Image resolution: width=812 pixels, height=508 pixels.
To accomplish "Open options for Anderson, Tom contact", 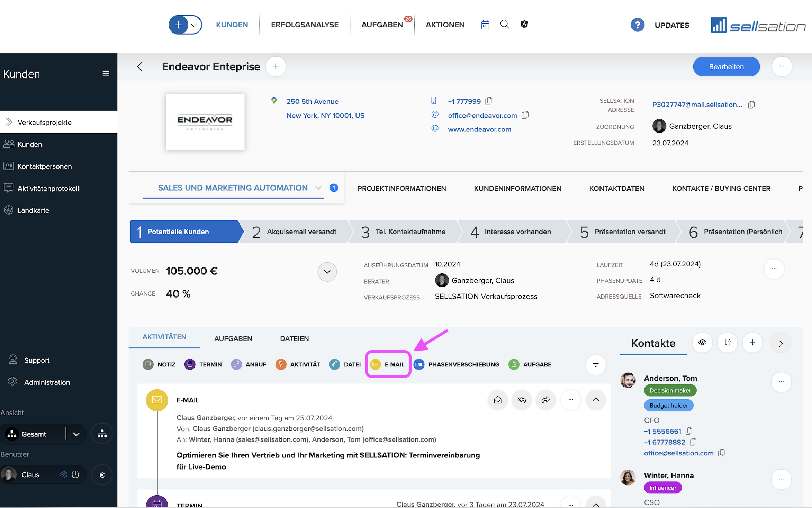I will tap(781, 382).
